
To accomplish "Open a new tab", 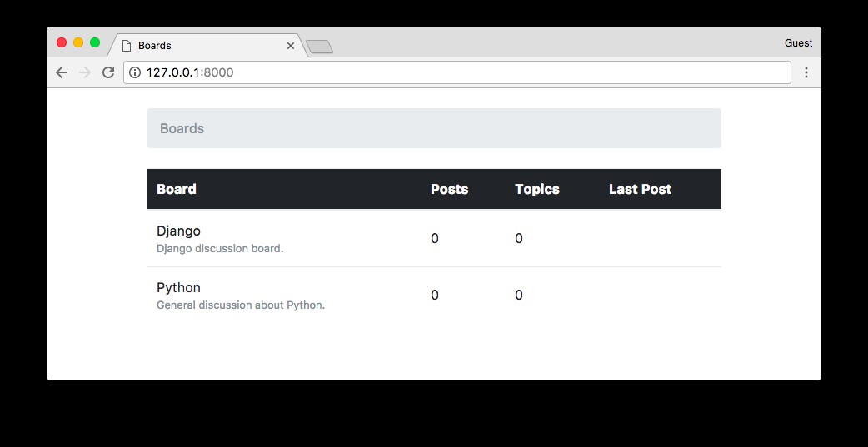I will coord(319,47).
